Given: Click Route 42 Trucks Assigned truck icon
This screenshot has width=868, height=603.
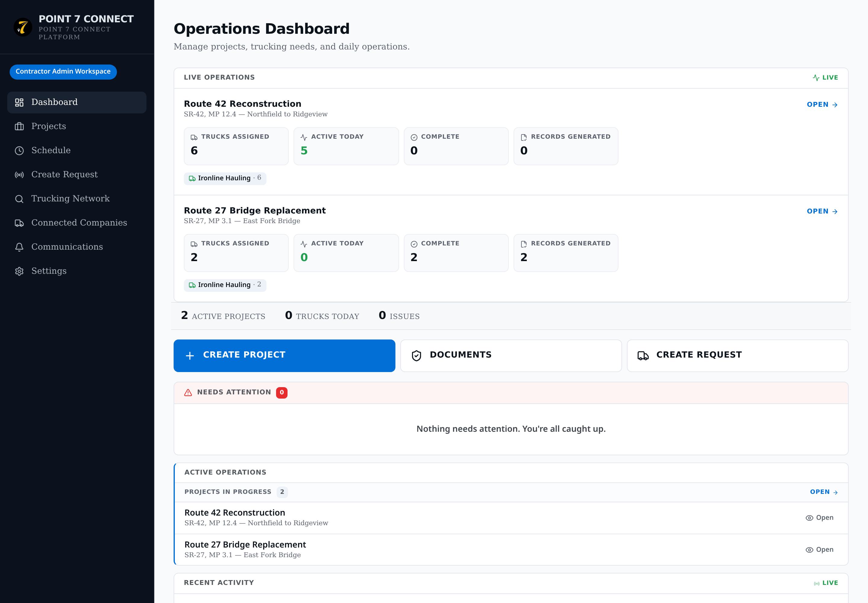Looking at the screenshot, I should pos(194,137).
